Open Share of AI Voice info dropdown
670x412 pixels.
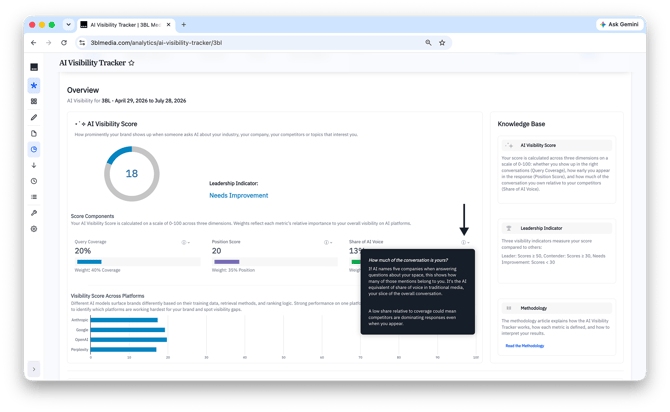coord(465,242)
